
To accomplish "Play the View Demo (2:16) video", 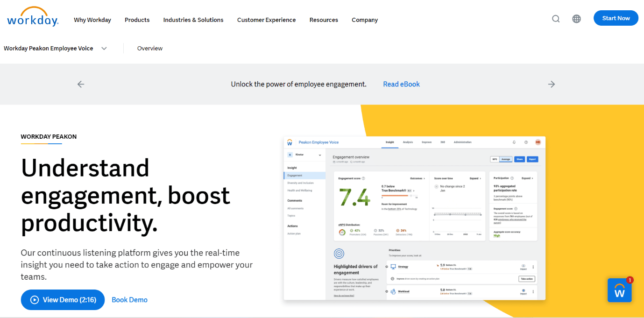I will [63, 300].
